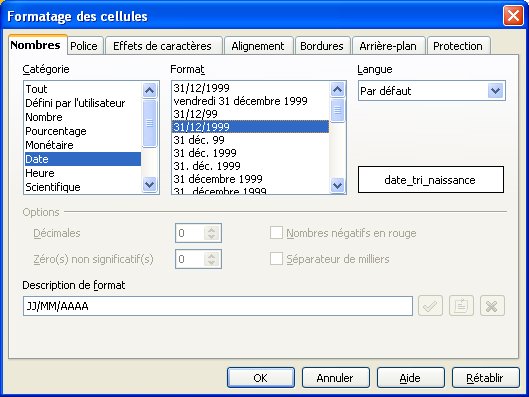Select Monétaire category
529x397 pixels.
[x=83, y=145]
